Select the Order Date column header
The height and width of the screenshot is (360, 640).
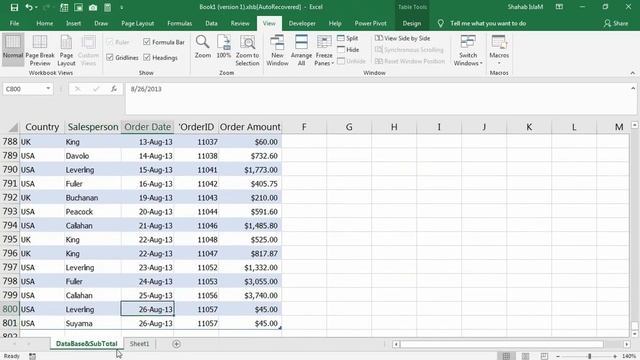147,127
